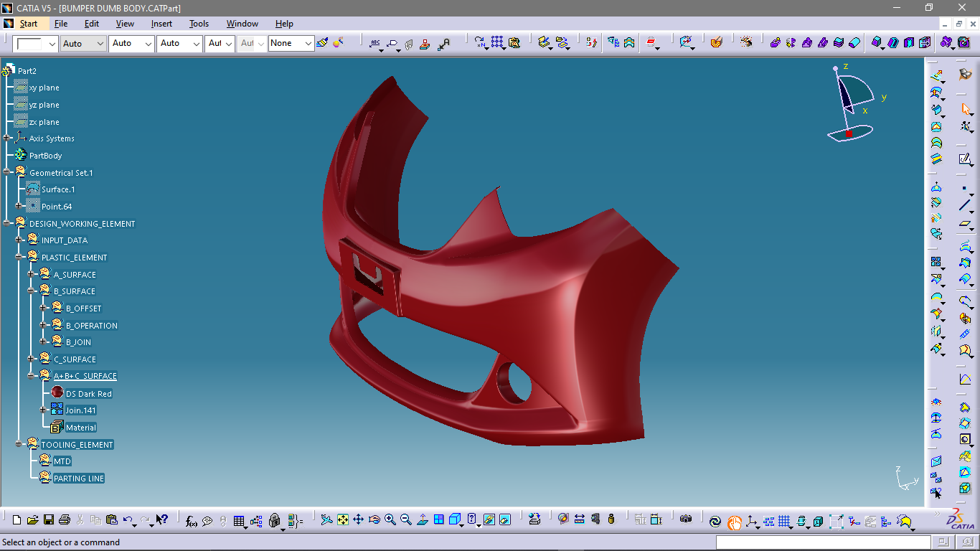Open the File menu

(x=61, y=24)
